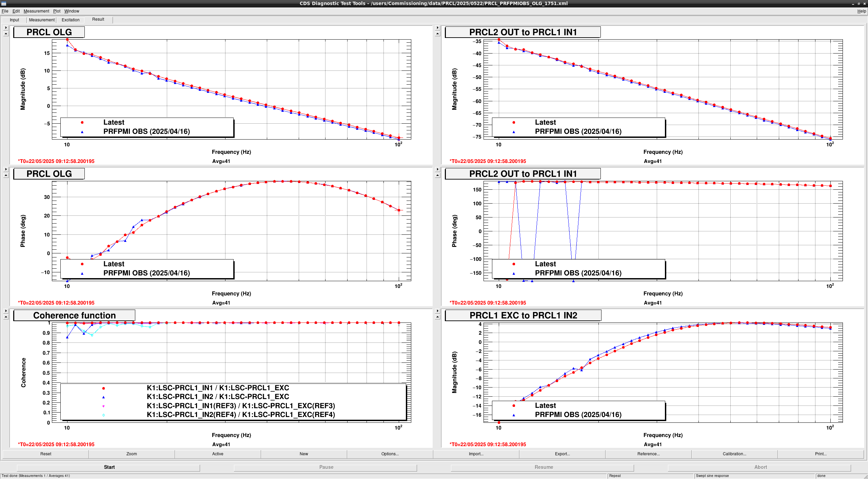The height and width of the screenshot is (479, 868).
Task: Click the title bar file path text
Action: click(x=469, y=3)
